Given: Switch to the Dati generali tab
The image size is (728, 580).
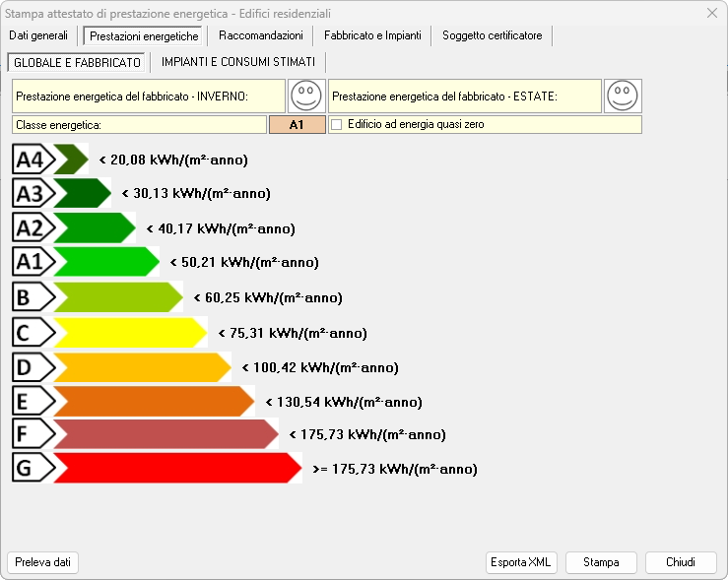Looking at the screenshot, I should [x=38, y=35].
